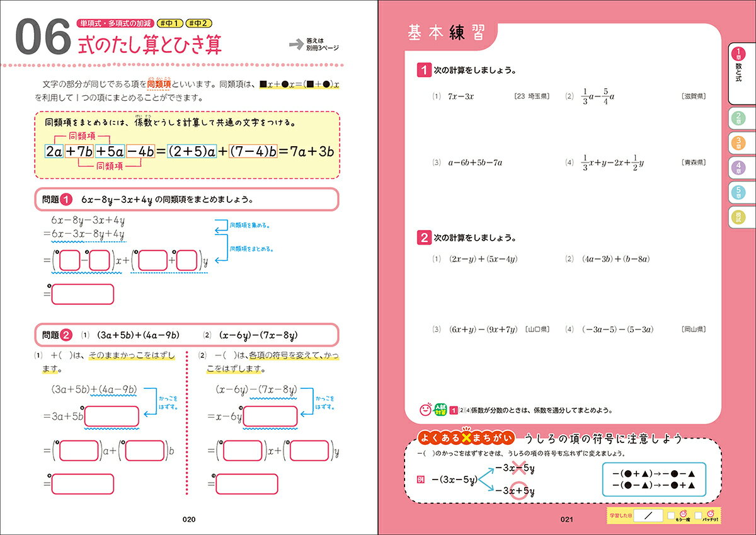Viewport: 756px width, 535px height.
Task: Click the [山口県] source tag
Action: point(538,329)
